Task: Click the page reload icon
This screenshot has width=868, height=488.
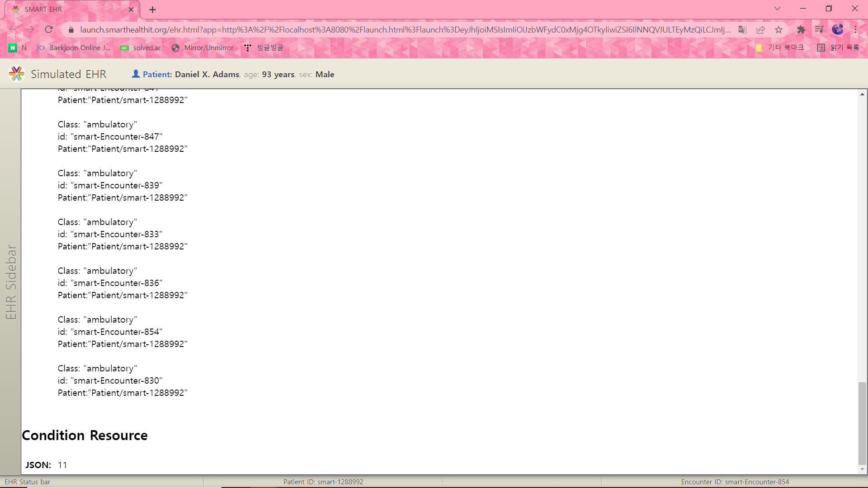Action: coord(49,30)
